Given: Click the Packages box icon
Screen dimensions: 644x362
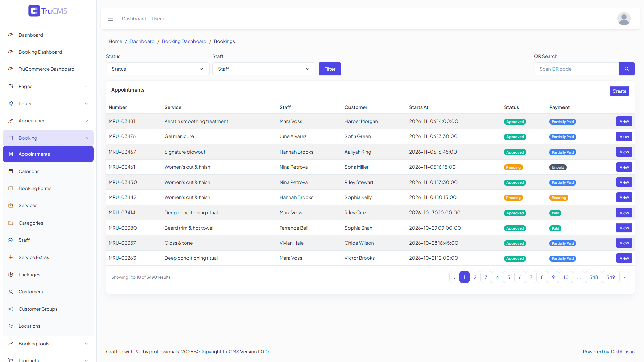Looking at the screenshot, I should coord(11,275).
